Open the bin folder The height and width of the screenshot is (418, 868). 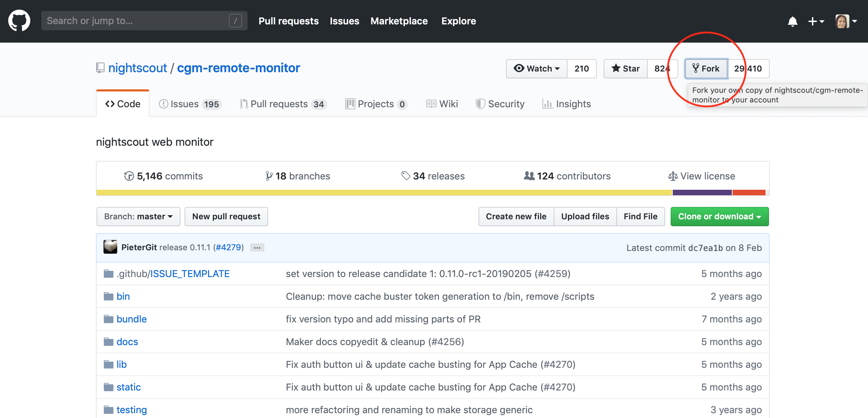click(123, 296)
